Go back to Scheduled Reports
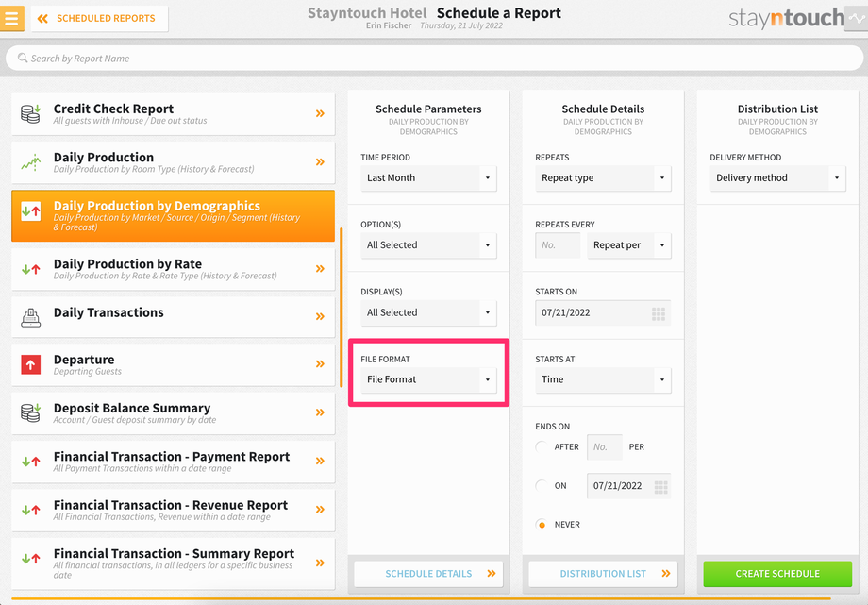868x605 pixels. coord(100,18)
